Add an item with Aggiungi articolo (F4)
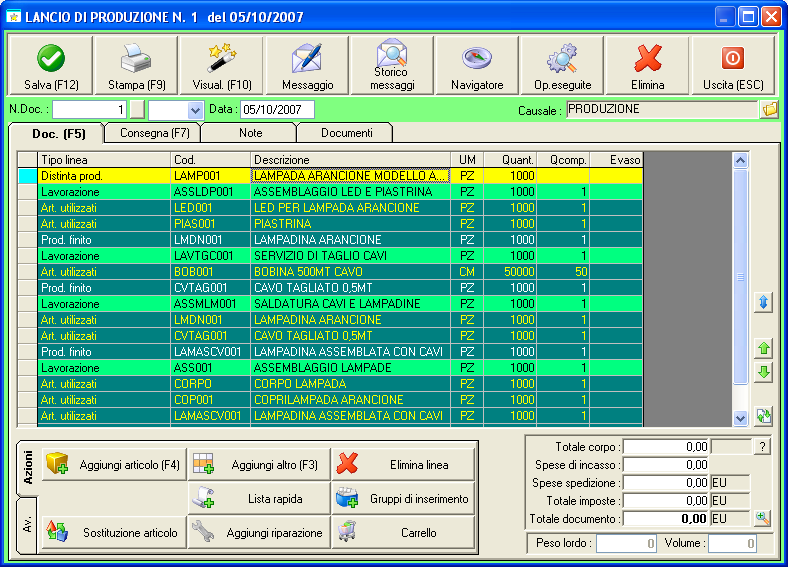The width and height of the screenshot is (788, 567). click(114, 464)
